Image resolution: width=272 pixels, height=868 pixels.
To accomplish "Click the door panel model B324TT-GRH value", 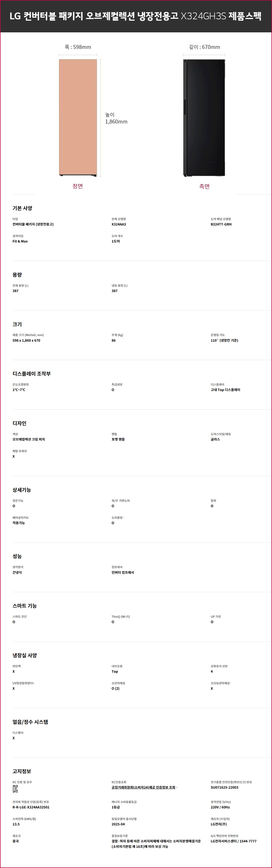I will coord(221,224).
